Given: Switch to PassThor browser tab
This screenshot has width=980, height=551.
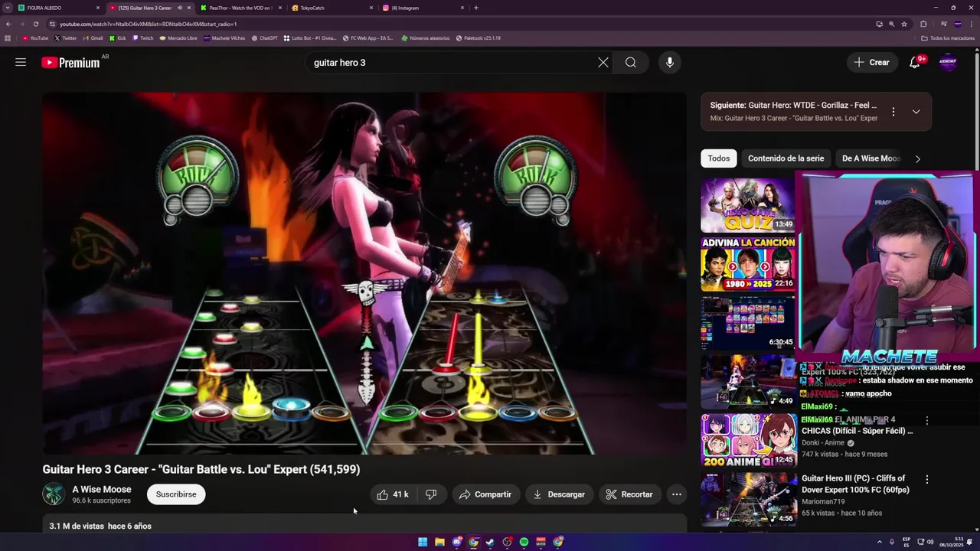Looking at the screenshot, I should [x=240, y=8].
